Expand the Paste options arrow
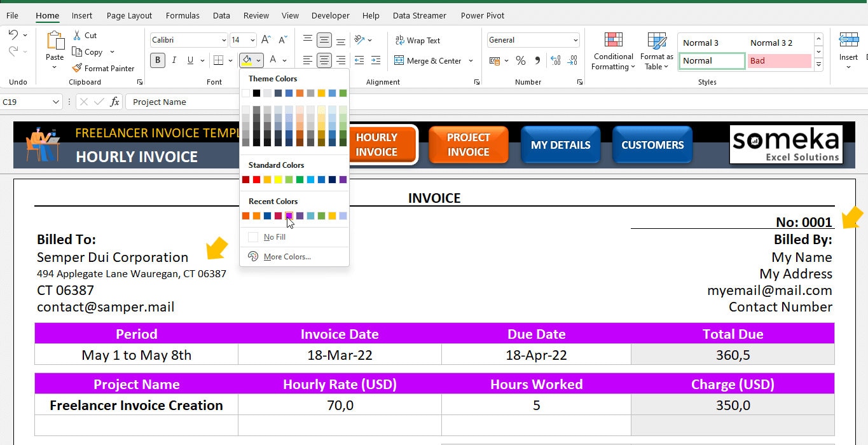This screenshot has height=445, width=868. pyautogui.click(x=55, y=67)
